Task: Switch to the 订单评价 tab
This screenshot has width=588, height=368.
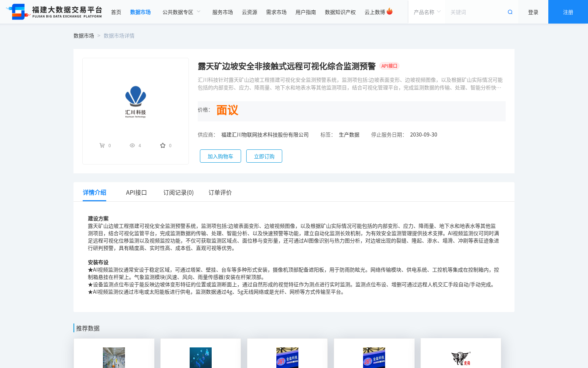Action: 220,192
